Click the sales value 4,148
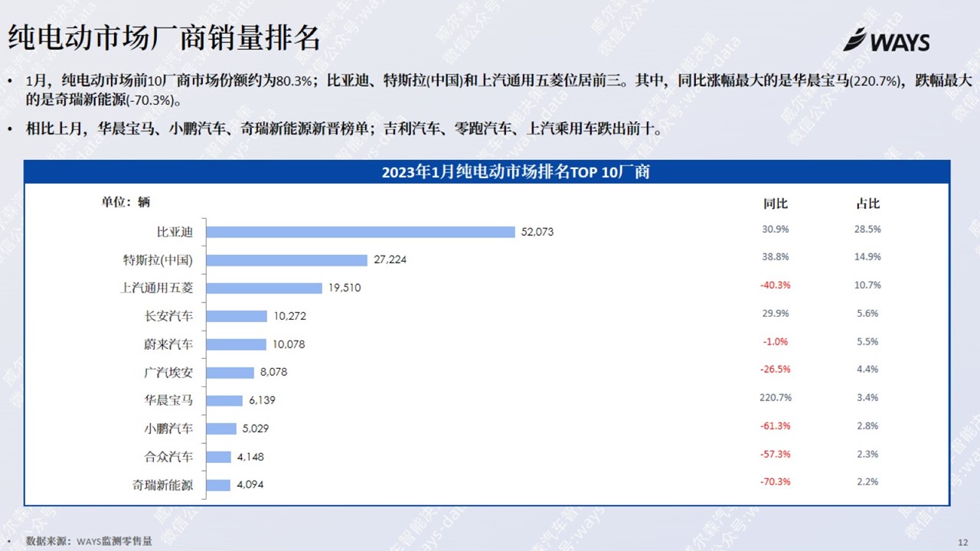This screenshot has height=551, width=980. (250, 457)
